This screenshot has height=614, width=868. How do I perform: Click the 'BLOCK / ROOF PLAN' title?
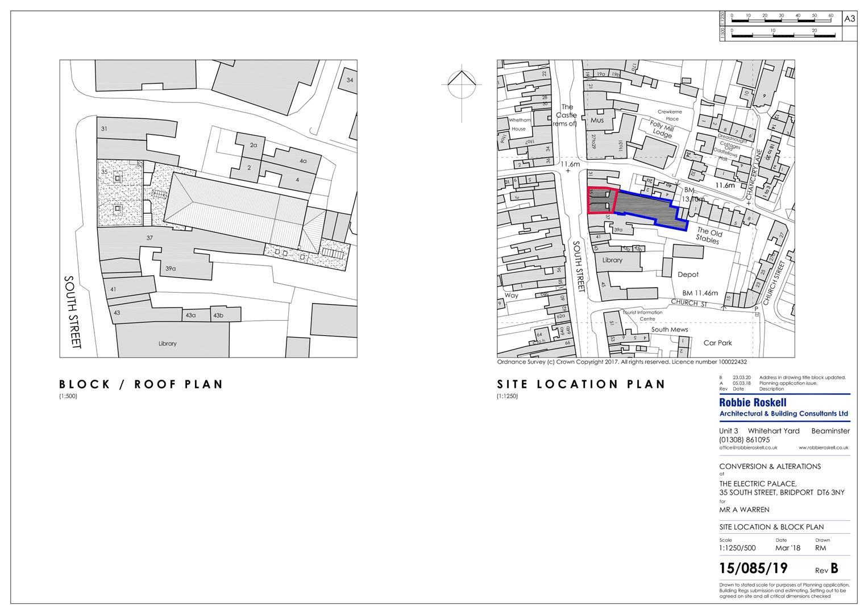pyautogui.click(x=142, y=384)
